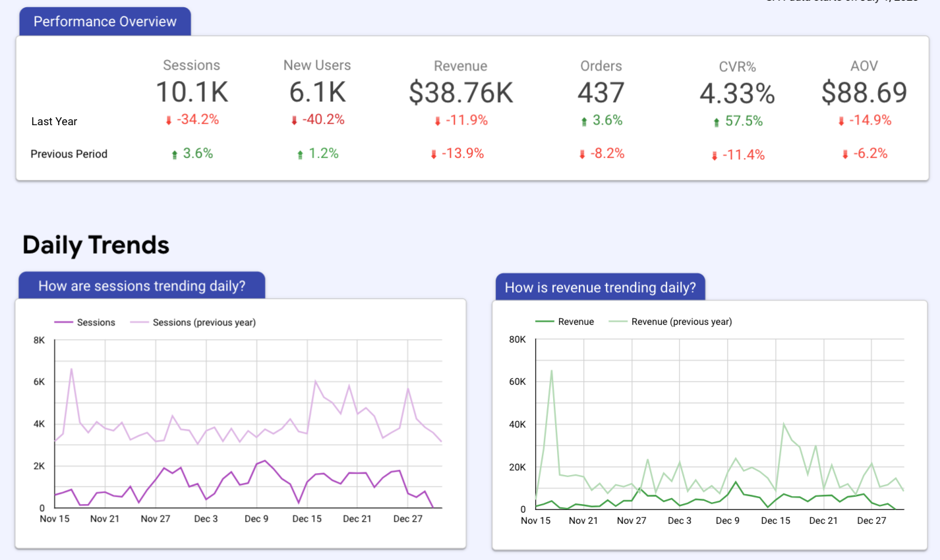Click the 437 Orders scorecard value
940x560 pixels.
point(601,93)
